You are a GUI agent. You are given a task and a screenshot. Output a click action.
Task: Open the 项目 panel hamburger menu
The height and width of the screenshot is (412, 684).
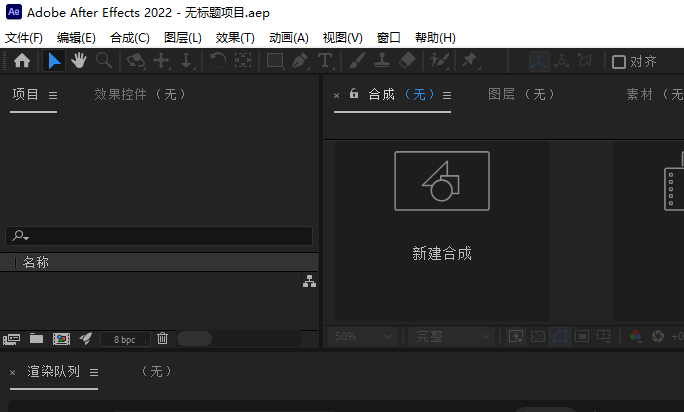click(53, 95)
